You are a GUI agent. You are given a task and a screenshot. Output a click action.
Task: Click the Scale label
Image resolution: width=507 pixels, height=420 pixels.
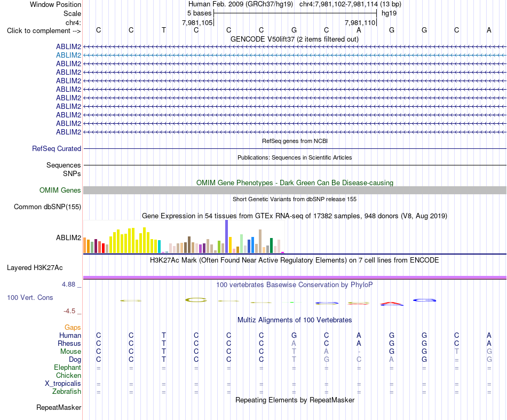(x=72, y=13)
